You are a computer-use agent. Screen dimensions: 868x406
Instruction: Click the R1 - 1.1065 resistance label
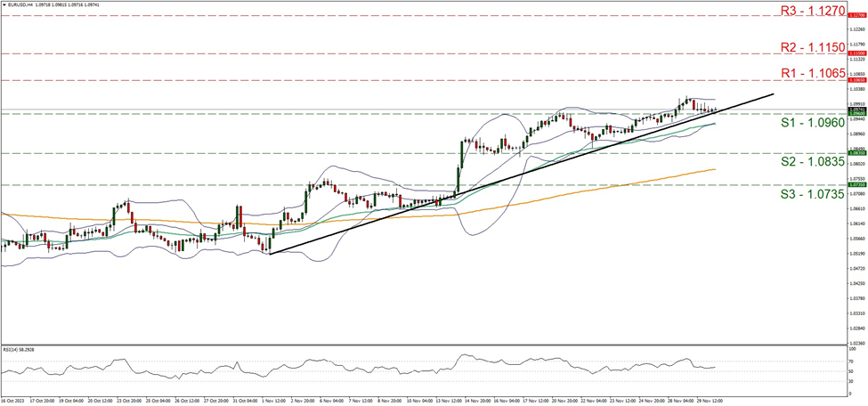[812, 74]
